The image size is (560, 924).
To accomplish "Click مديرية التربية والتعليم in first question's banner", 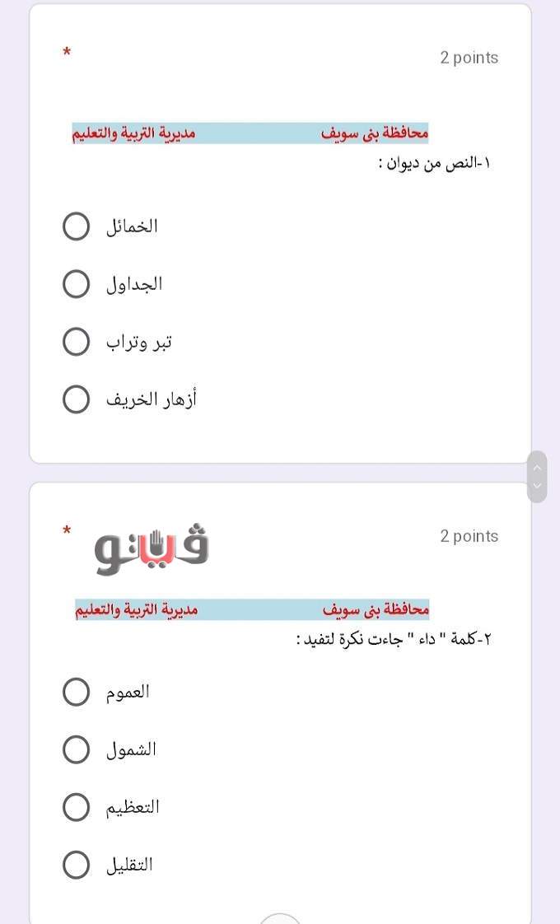I will pos(133,133).
